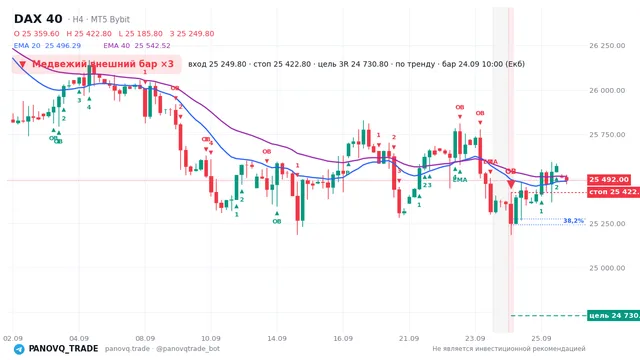Viewport: 640px width, 360px height.
Task: Click the "26 000.00" price axis label
Action: [607, 91]
